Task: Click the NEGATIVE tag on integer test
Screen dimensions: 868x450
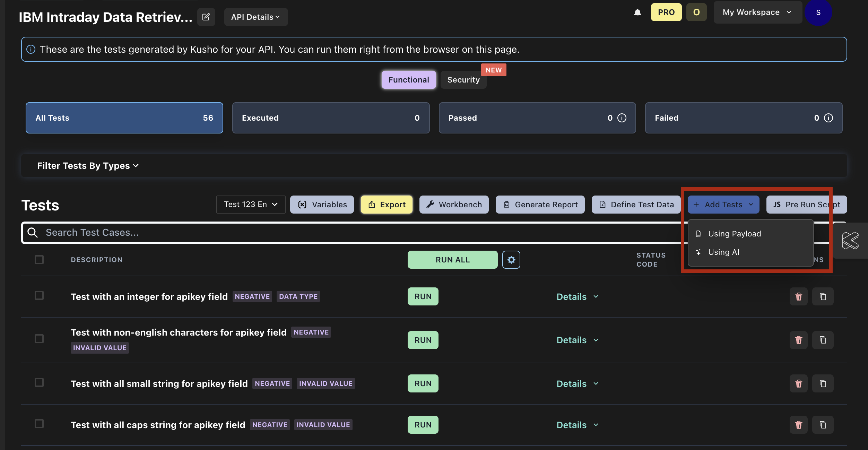Action: [x=252, y=296]
